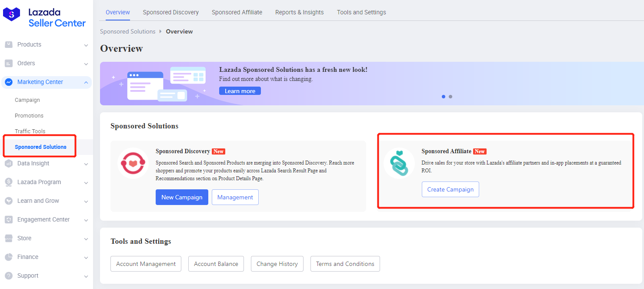Viewport: 644px width, 289px height.
Task: Expand the Engagement Center dropdown arrow
Action: point(86,220)
